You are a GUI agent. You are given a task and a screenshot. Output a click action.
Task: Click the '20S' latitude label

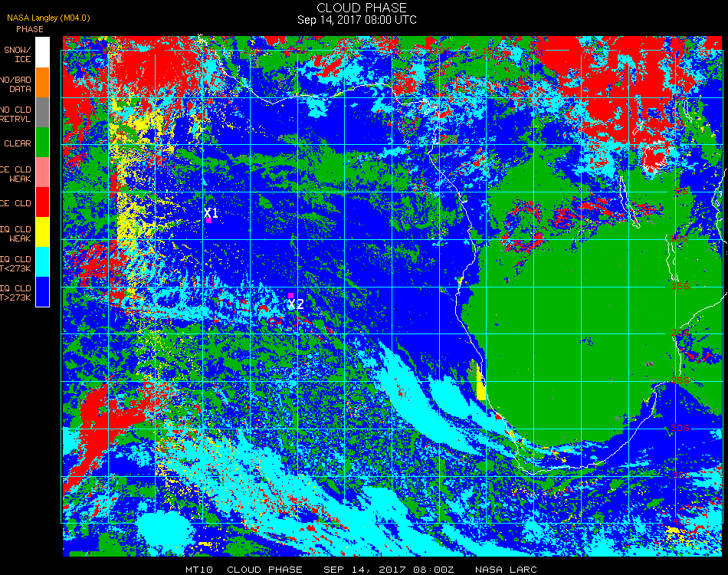[680, 333]
